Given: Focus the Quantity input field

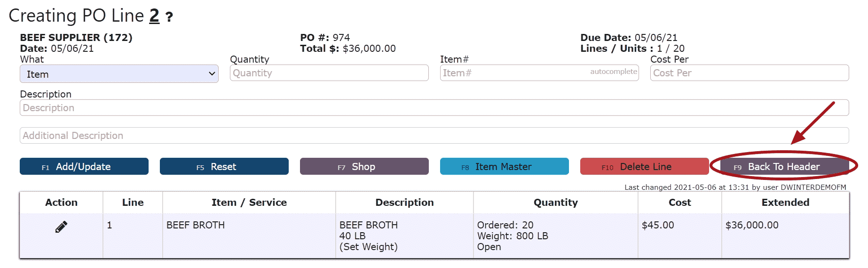Looking at the screenshot, I should click(329, 73).
